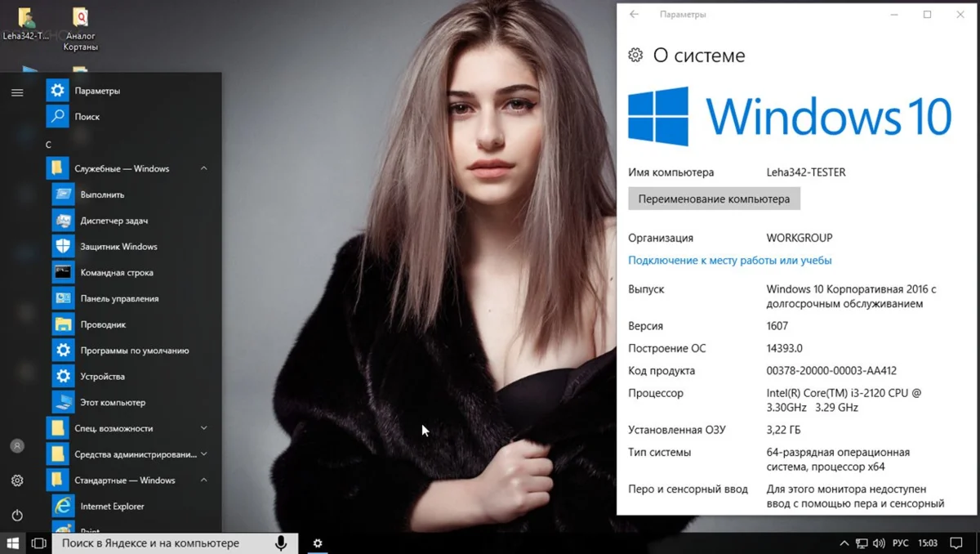The width and height of the screenshot is (980, 554).
Task: Click the product code 00378-20000-00003-AA412
Action: (831, 371)
